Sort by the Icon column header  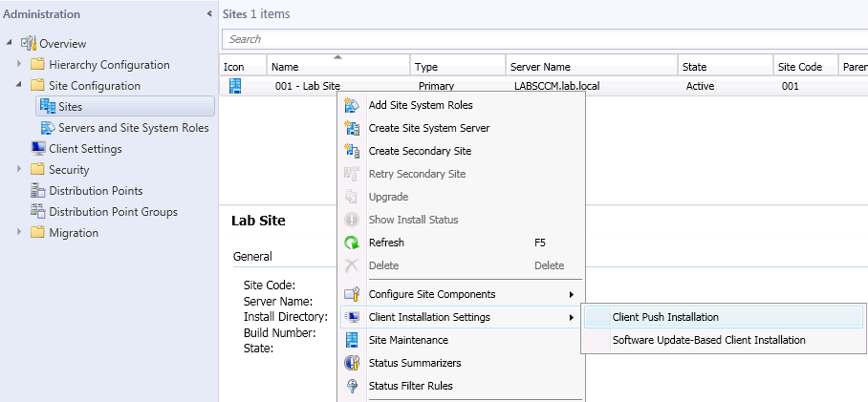[x=243, y=65]
